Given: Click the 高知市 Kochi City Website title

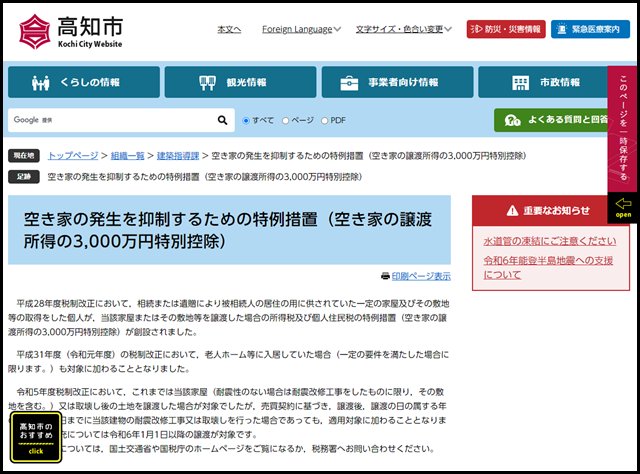Looking at the screenshot, I should pyautogui.click(x=90, y=32).
